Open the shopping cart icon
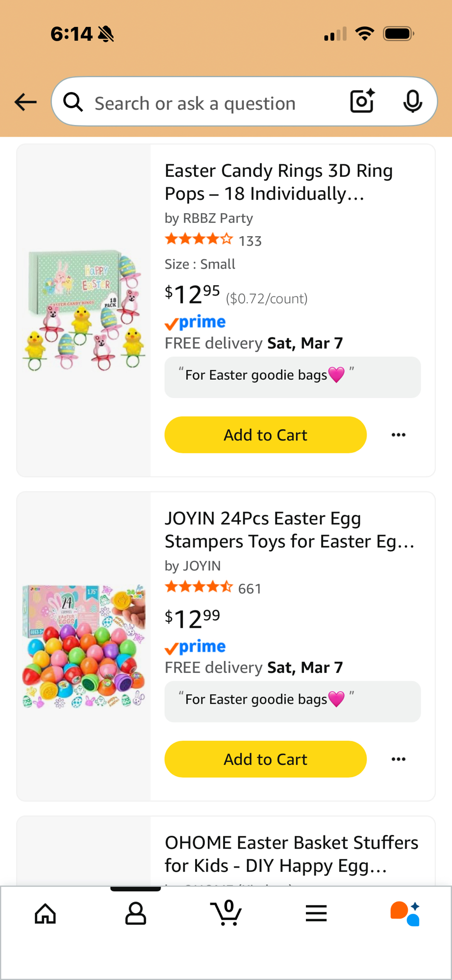 (226, 913)
